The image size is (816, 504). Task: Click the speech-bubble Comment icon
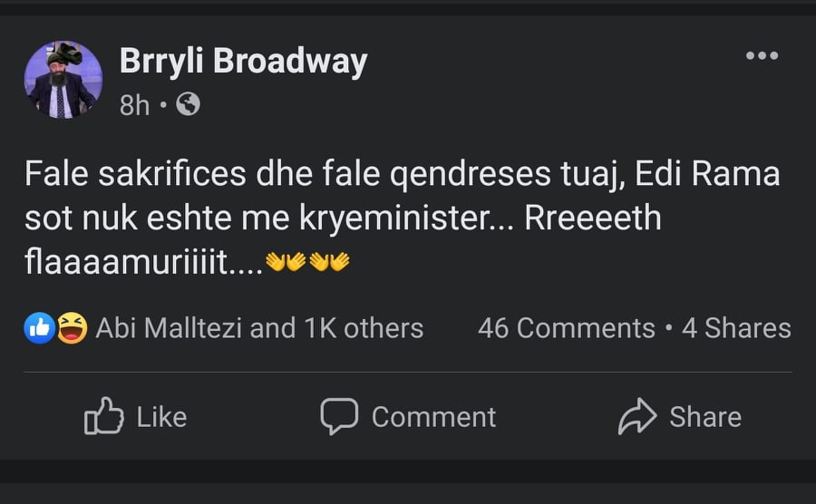coord(339,416)
